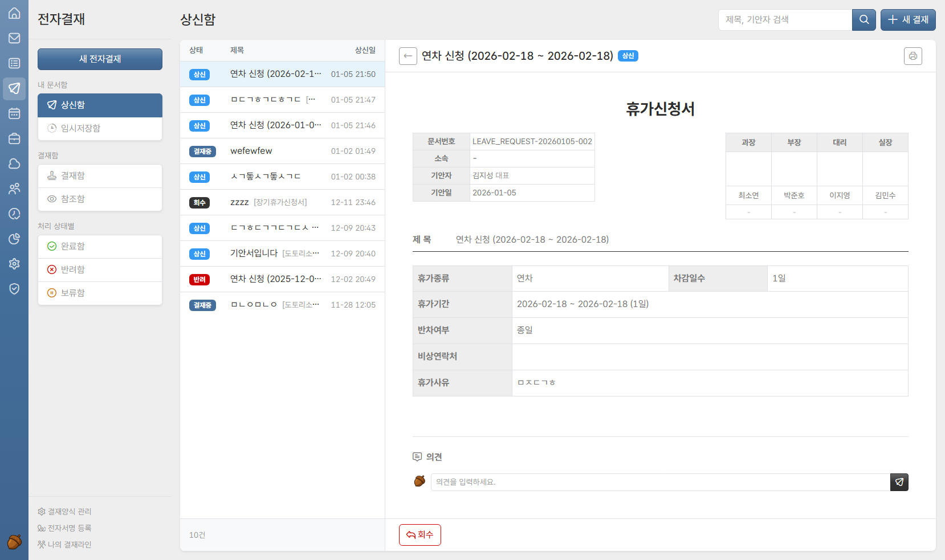
Task: Click the 전자서명 등록 link
Action: [x=64, y=528]
